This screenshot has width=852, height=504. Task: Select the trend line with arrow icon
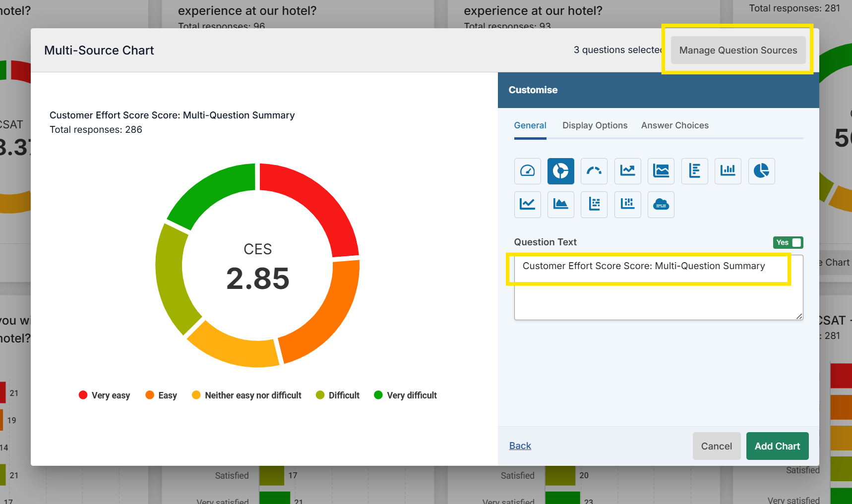pyautogui.click(x=627, y=171)
